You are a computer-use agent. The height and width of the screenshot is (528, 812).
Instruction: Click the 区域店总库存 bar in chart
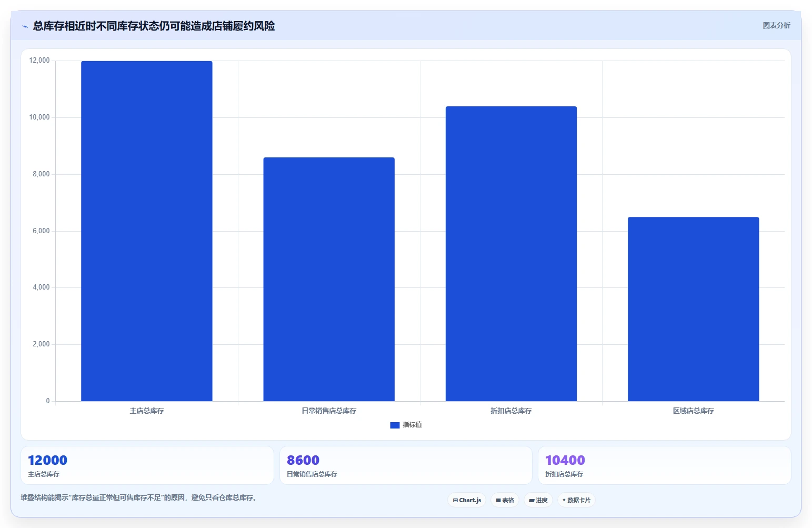click(x=693, y=309)
